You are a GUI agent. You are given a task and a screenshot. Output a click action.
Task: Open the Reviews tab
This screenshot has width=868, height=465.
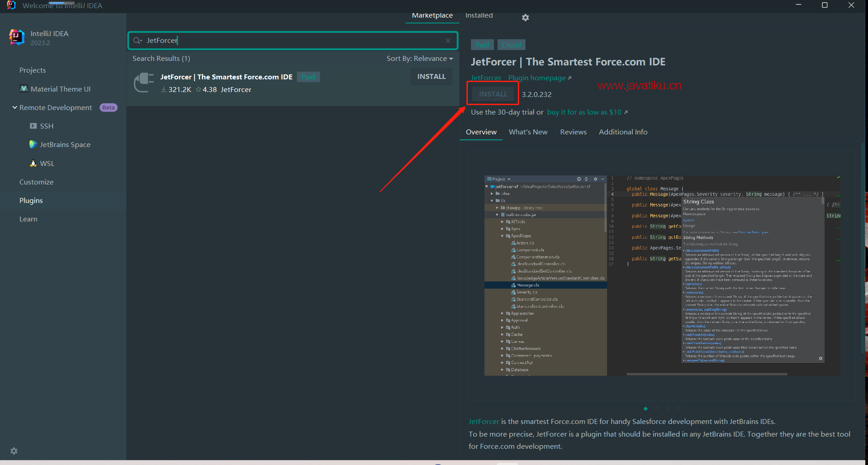[x=573, y=132]
